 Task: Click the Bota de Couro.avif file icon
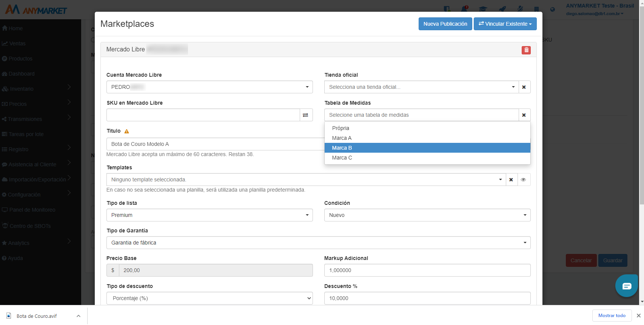(9, 316)
